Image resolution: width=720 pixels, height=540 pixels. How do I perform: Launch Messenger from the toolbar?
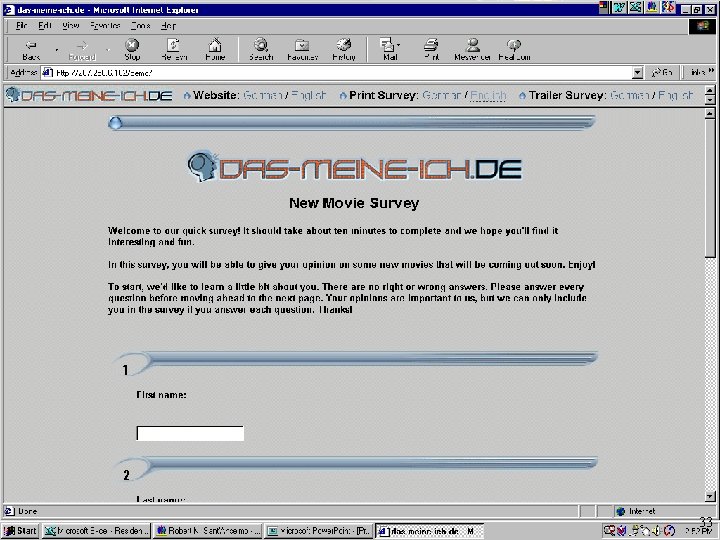tap(472, 50)
